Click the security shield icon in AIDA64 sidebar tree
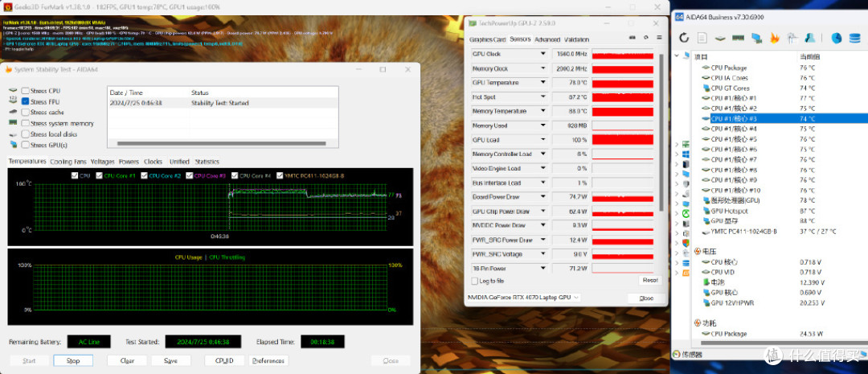This screenshot has width=868, height=374. (686, 243)
